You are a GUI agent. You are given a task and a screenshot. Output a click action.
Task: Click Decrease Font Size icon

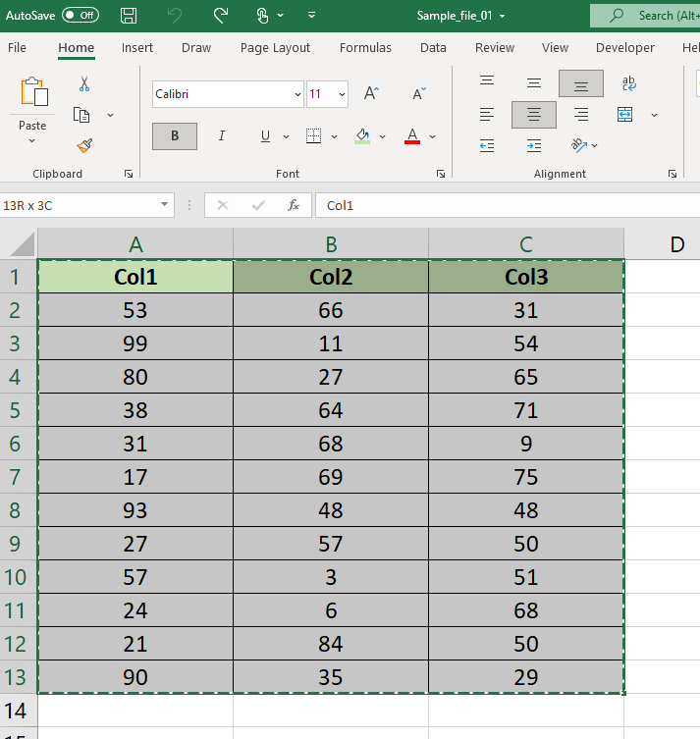coord(418,93)
